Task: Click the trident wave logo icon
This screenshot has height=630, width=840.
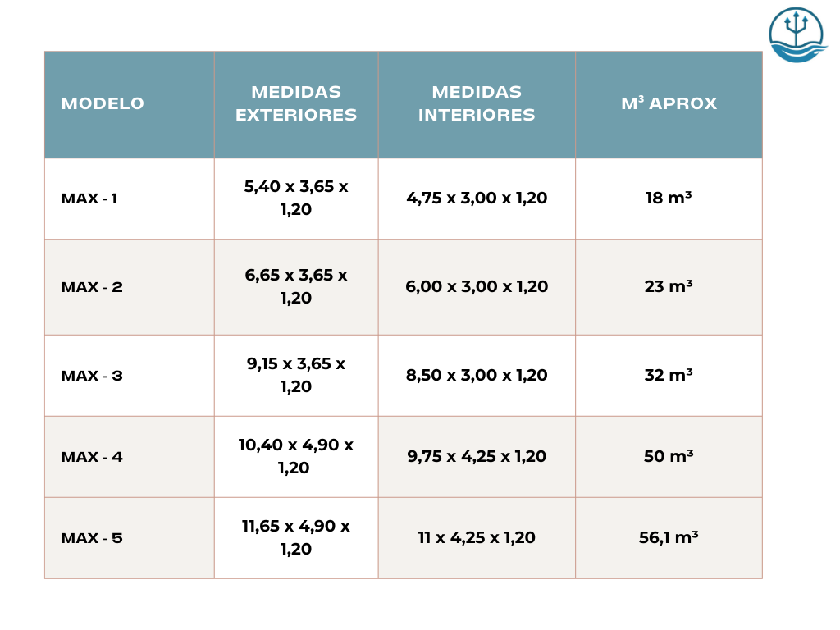Action: (796, 35)
